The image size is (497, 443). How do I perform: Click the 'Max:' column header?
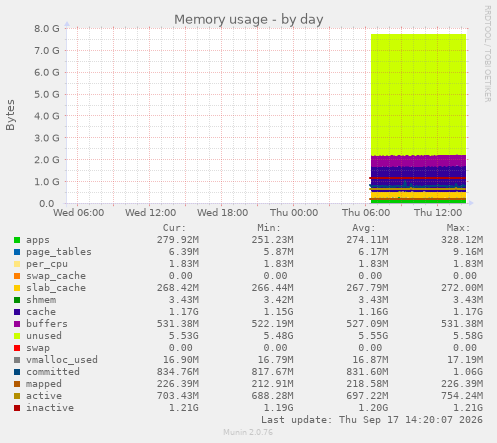click(x=458, y=228)
